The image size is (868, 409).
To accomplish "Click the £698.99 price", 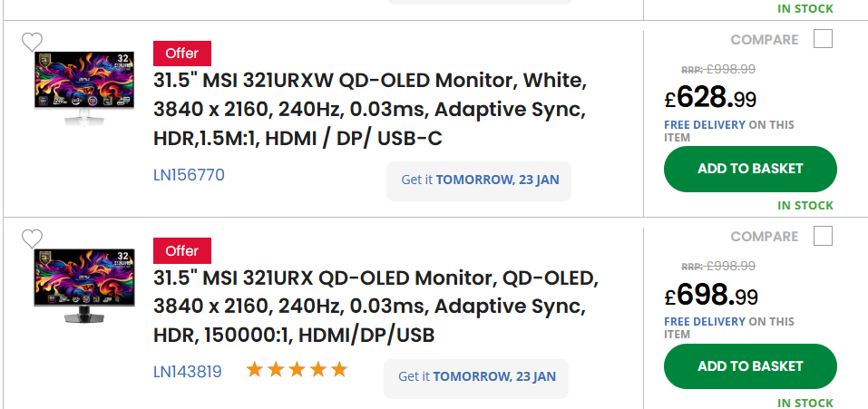I will pyautogui.click(x=711, y=296).
